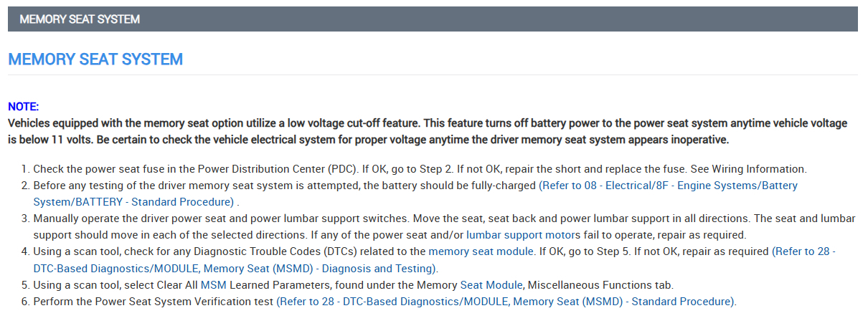Click the blue NOTE: label
The height and width of the screenshot is (336, 868).
(24, 106)
